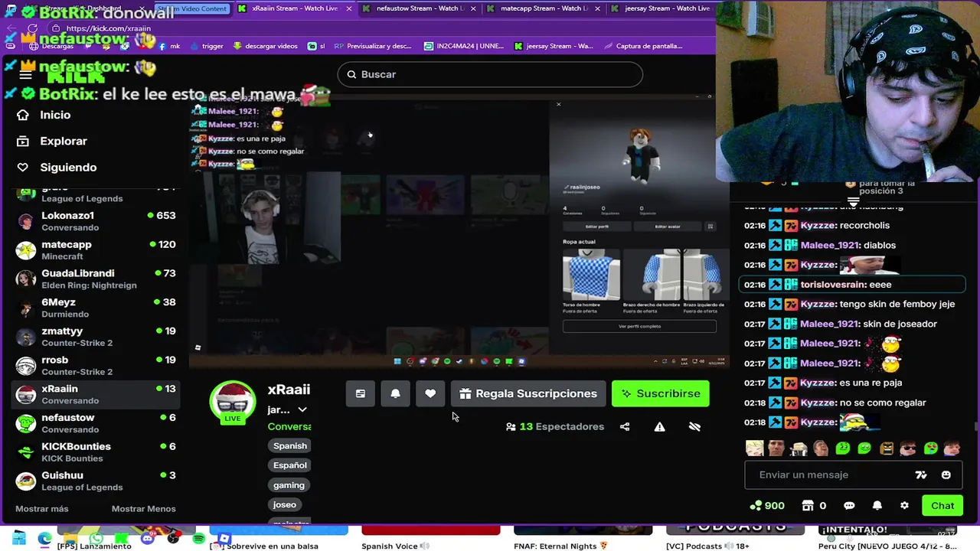This screenshot has height=551, width=980.
Task: Open the channel info card icon button
Action: coord(361,393)
